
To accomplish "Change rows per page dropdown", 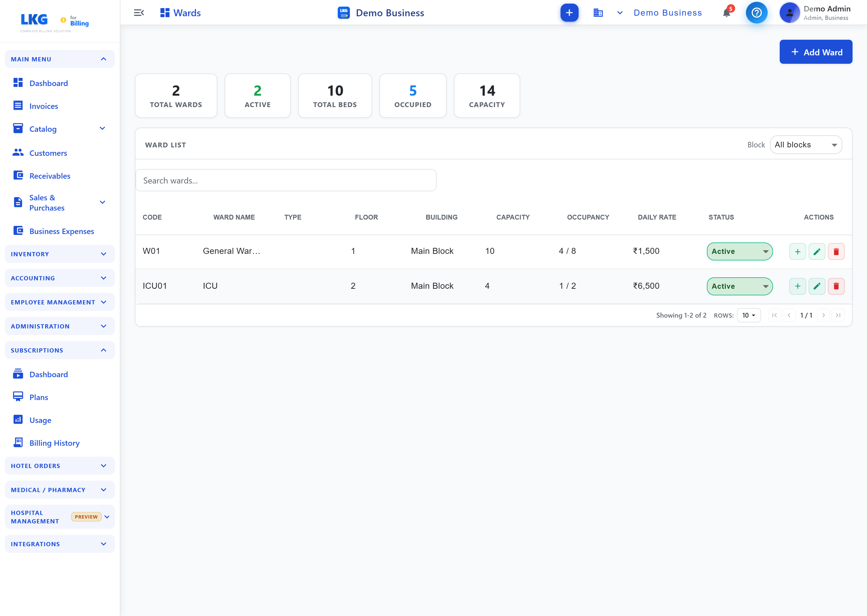I will pos(749,315).
